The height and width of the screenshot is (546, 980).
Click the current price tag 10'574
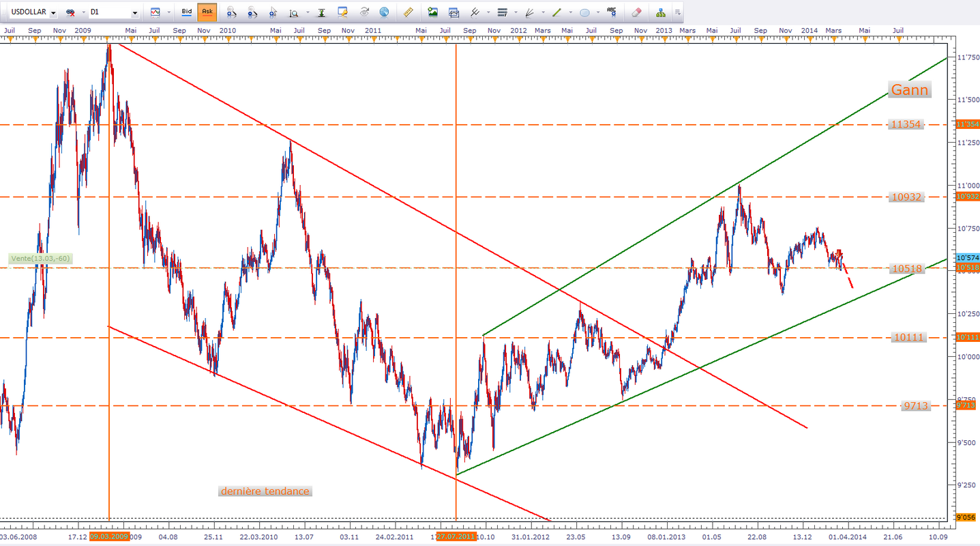tap(967, 258)
